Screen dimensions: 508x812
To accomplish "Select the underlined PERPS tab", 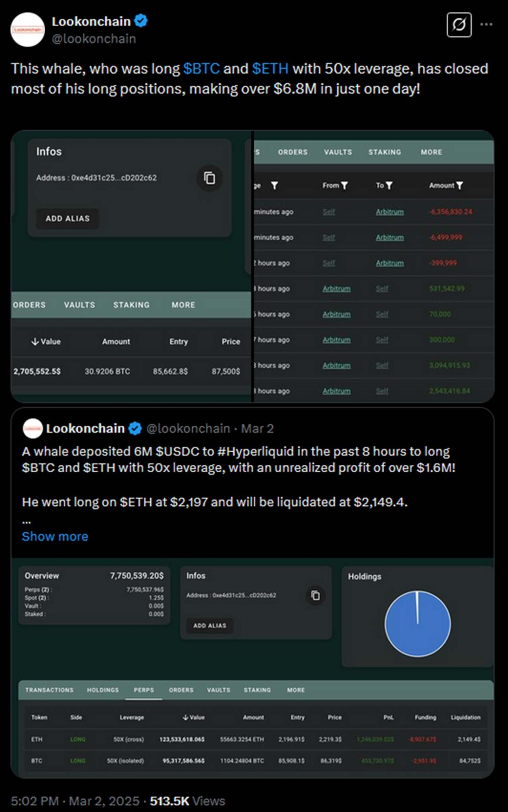I will (144, 690).
